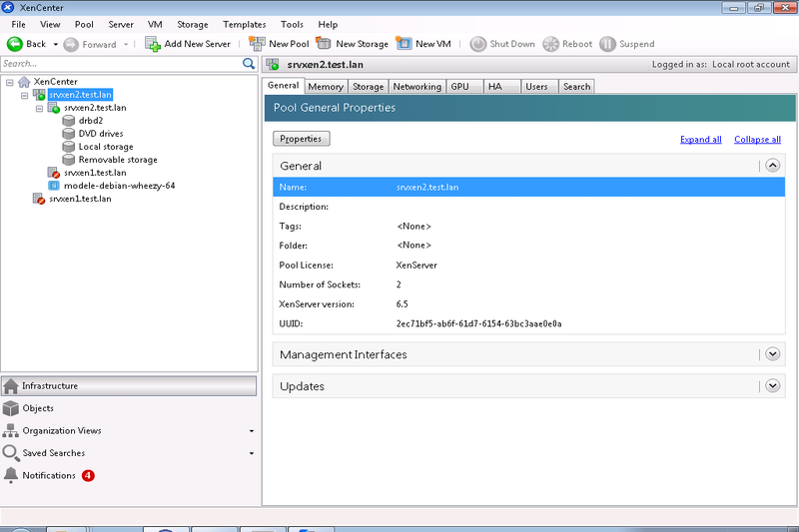Click the Collapse all link

pyautogui.click(x=757, y=140)
